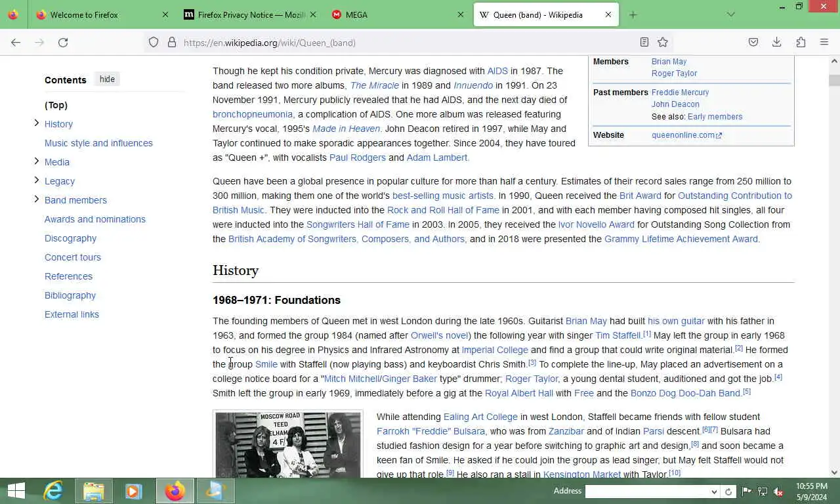Switch to the Welcome to Firefox tab
Screen dimensions: 840x504
(x=102, y=14)
